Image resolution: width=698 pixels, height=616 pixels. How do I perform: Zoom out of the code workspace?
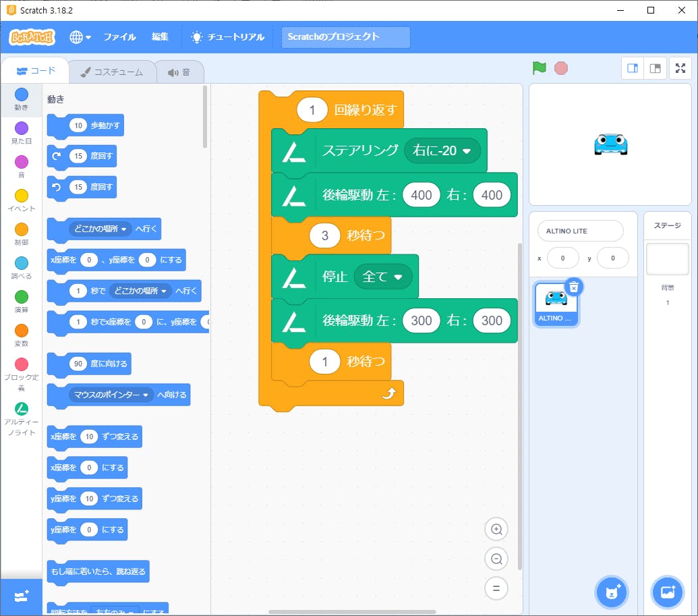tap(496, 559)
